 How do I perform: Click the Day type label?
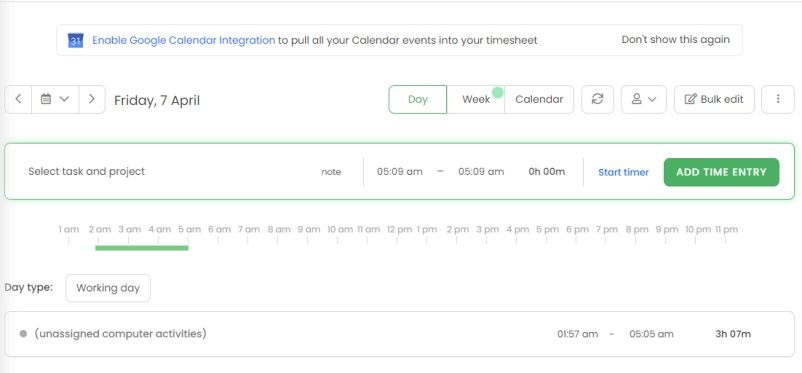(29, 287)
